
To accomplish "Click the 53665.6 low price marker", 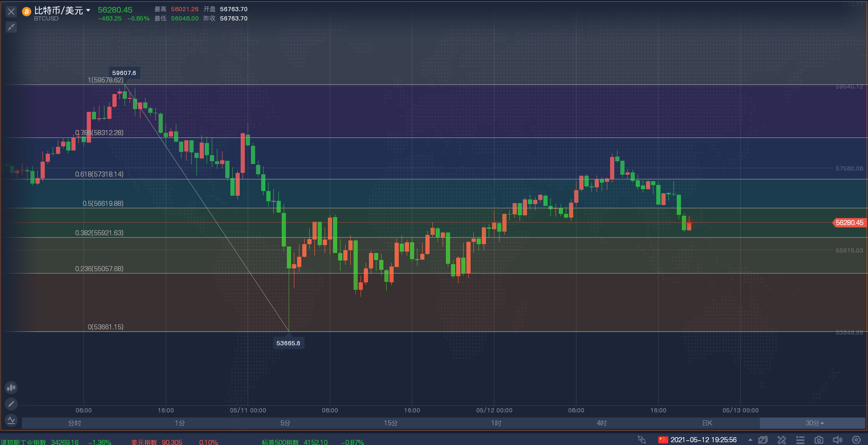I will [288, 343].
